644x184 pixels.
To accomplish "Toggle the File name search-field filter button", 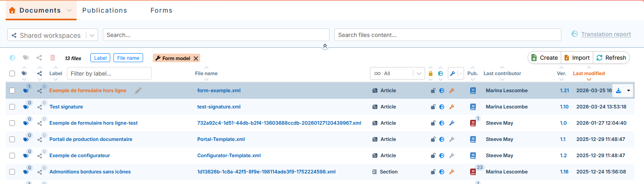I will (128, 58).
